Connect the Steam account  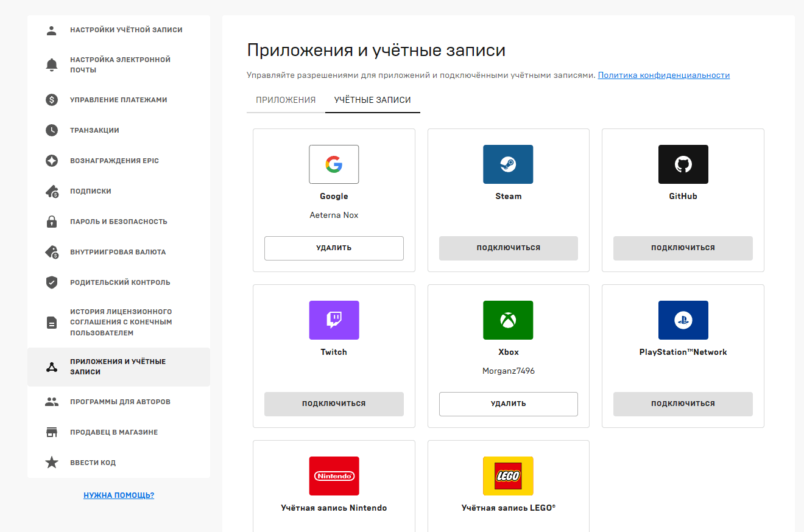[x=508, y=248]
